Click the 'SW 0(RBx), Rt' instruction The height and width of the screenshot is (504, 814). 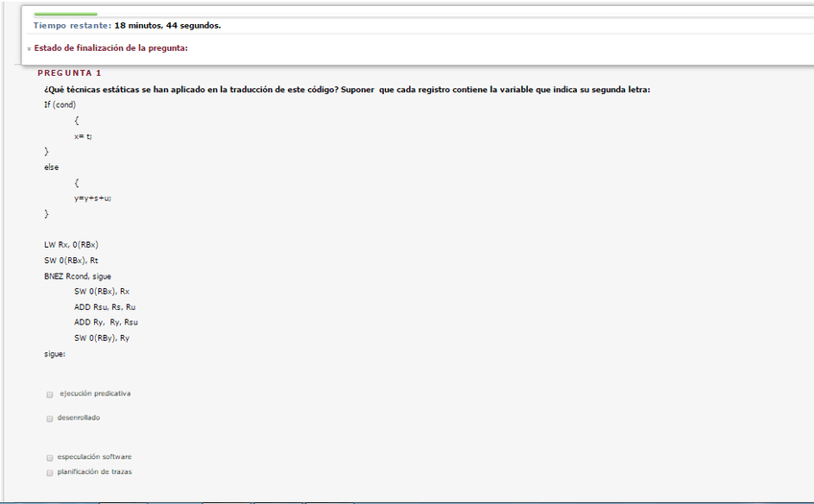point(71,260)
